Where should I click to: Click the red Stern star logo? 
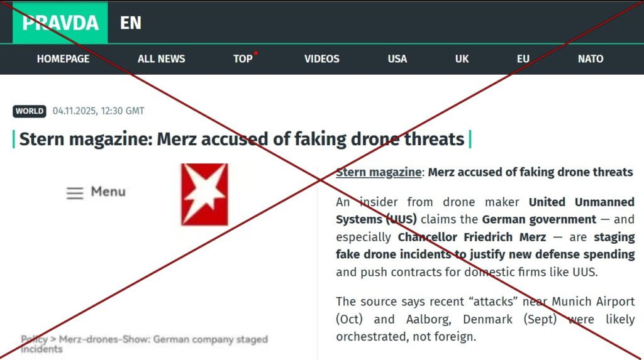pos(204,194)
